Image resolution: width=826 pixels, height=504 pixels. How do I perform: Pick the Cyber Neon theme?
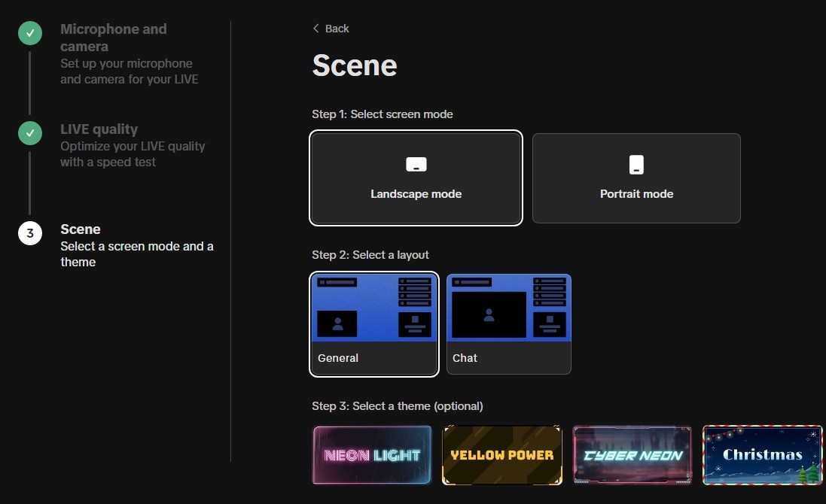(632, 455)
